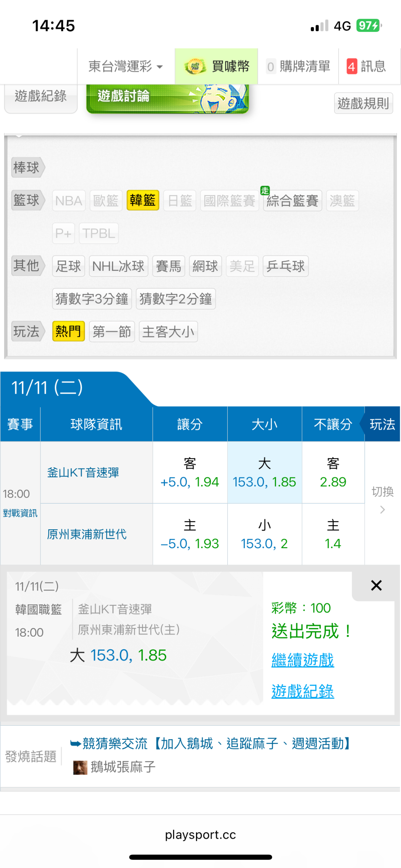
Task: Expand 切換 play type arrow
Action: pos(382,510)
